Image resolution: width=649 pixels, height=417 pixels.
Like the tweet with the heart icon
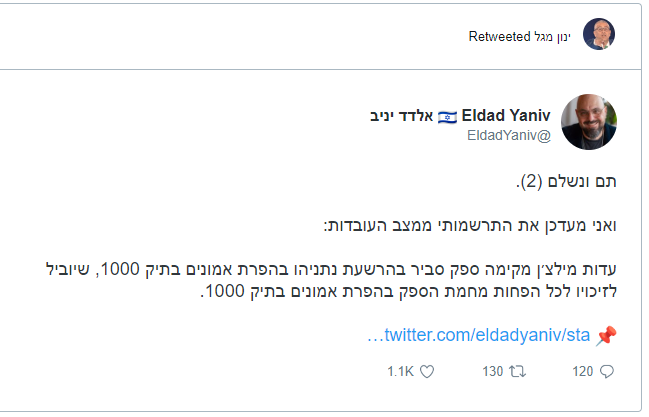tap(427, 371)
